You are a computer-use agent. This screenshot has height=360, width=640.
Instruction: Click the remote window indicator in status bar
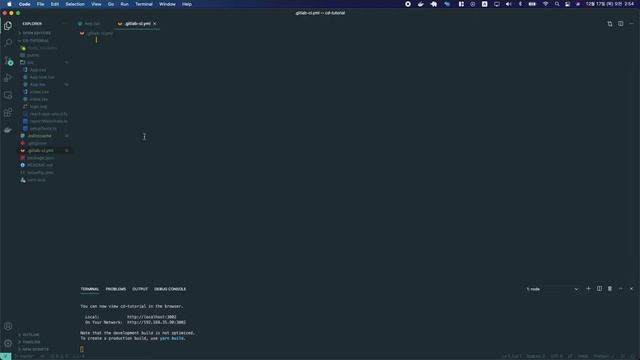point(5,356)
